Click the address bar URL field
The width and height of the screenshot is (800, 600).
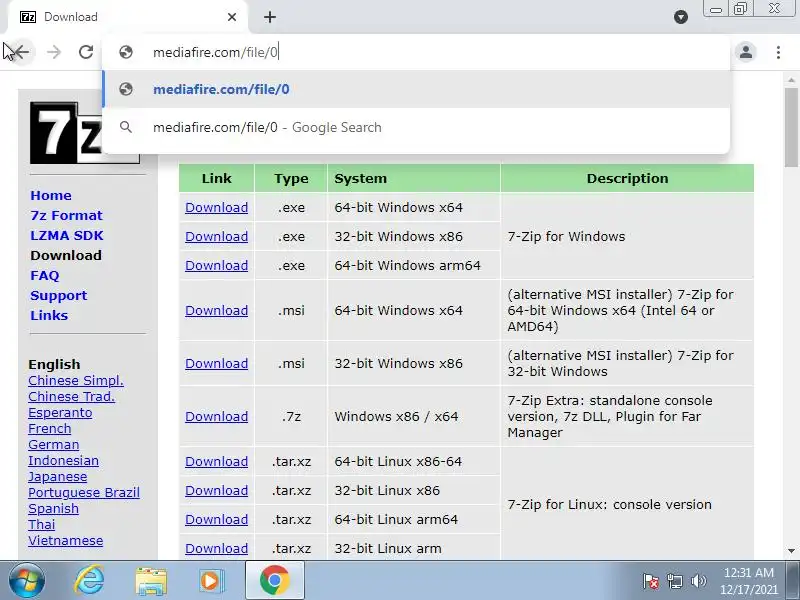416,52
